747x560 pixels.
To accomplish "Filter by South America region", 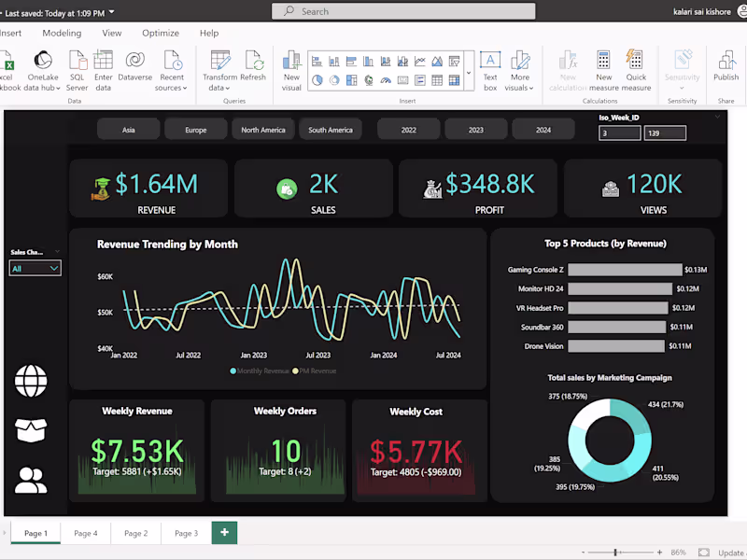I will [x=331, y=130].
